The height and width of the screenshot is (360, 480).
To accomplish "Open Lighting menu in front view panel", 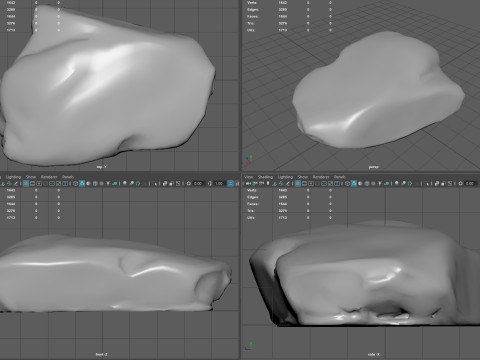I will (x=13, y=177).
